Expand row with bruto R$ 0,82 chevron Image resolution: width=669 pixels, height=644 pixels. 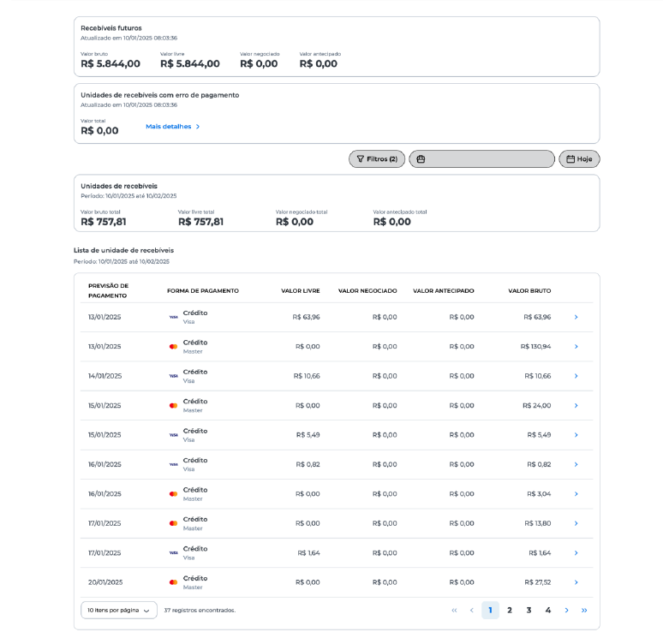click(576, 464)
